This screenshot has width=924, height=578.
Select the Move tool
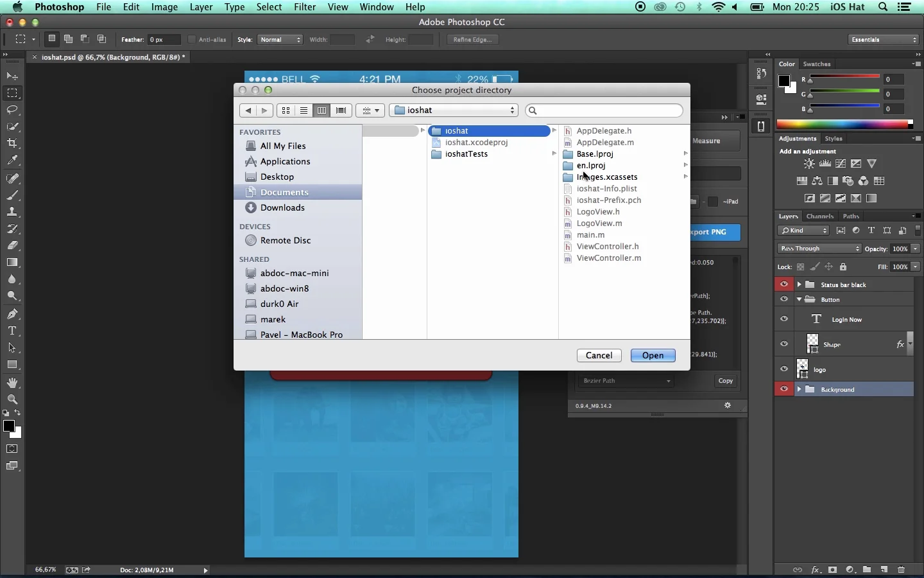point(12,76)
